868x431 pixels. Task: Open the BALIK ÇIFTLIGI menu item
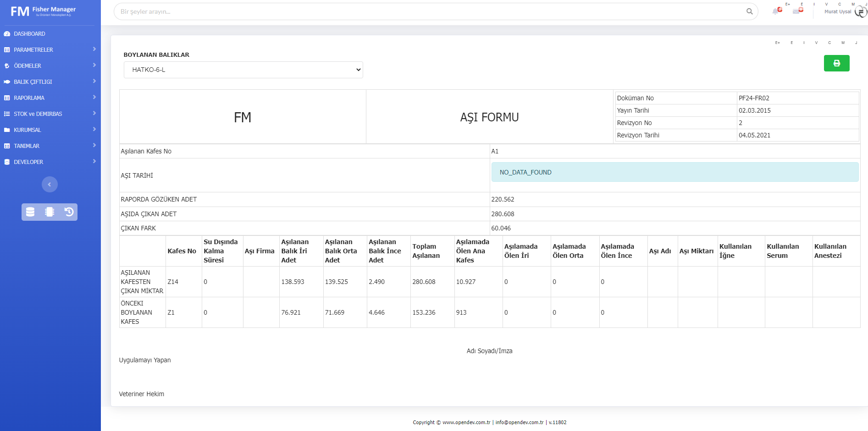pos(33,82)
